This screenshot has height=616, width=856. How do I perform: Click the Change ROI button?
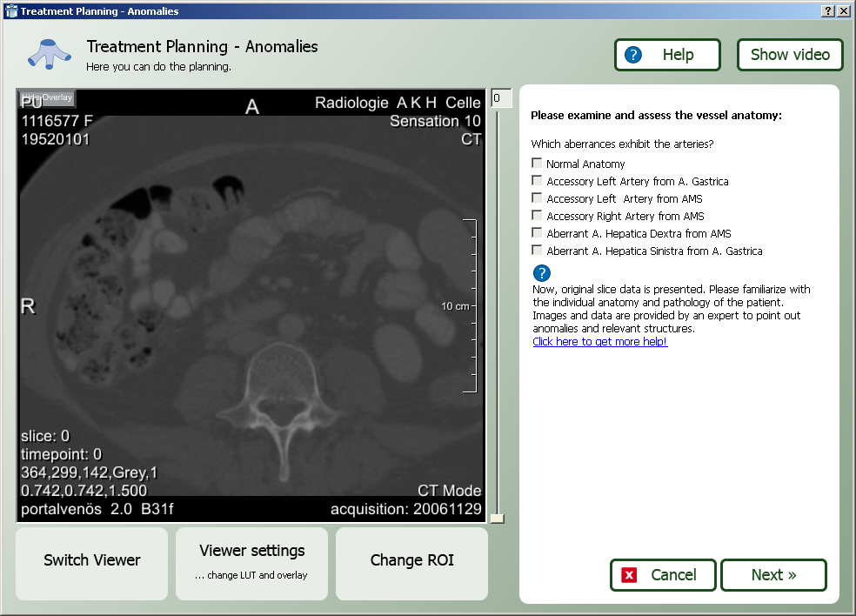pyautogui.click(x=411, y=563)
